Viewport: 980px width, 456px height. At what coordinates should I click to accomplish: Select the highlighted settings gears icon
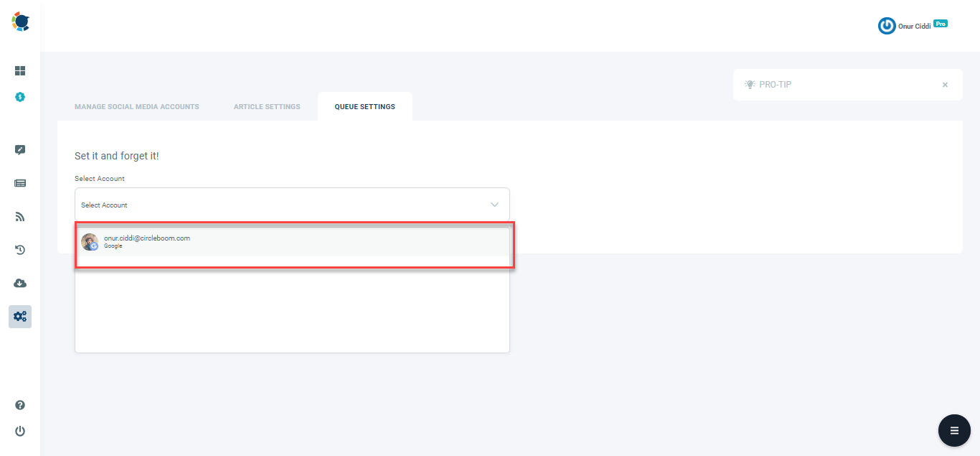coord(19,316)
